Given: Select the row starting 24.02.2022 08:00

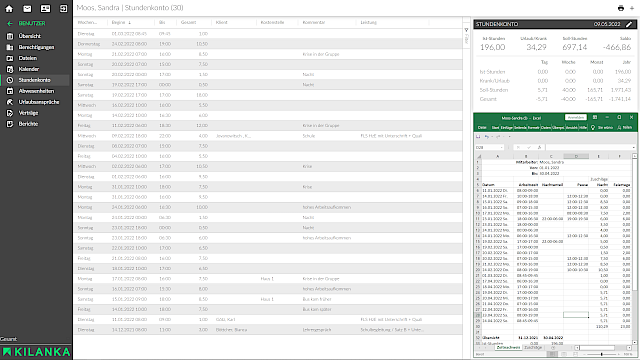Looking at the screenshot, I should tap(269, 44).
